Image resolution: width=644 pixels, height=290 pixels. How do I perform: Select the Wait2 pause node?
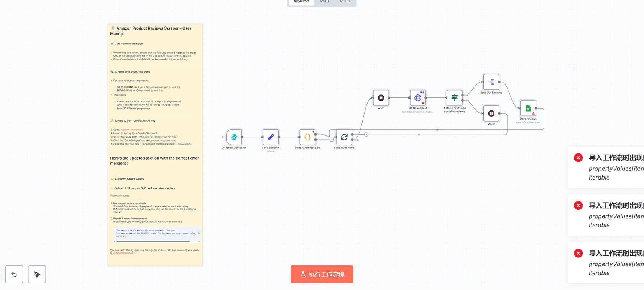point(491,114)
